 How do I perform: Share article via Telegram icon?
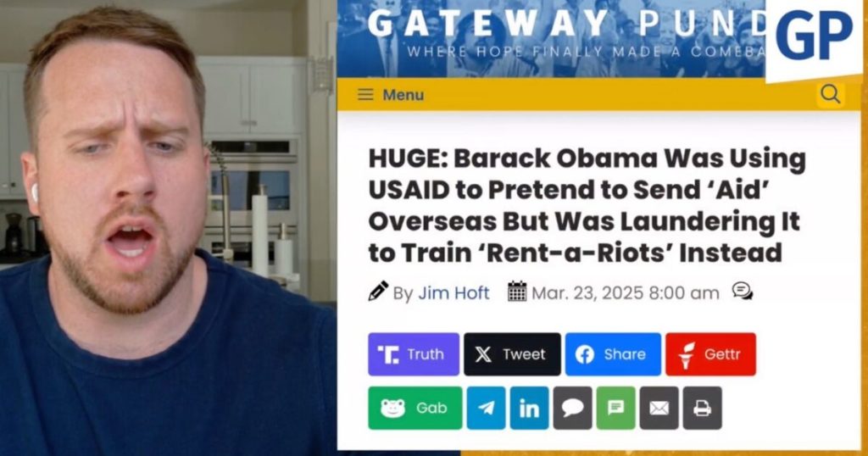486,408
